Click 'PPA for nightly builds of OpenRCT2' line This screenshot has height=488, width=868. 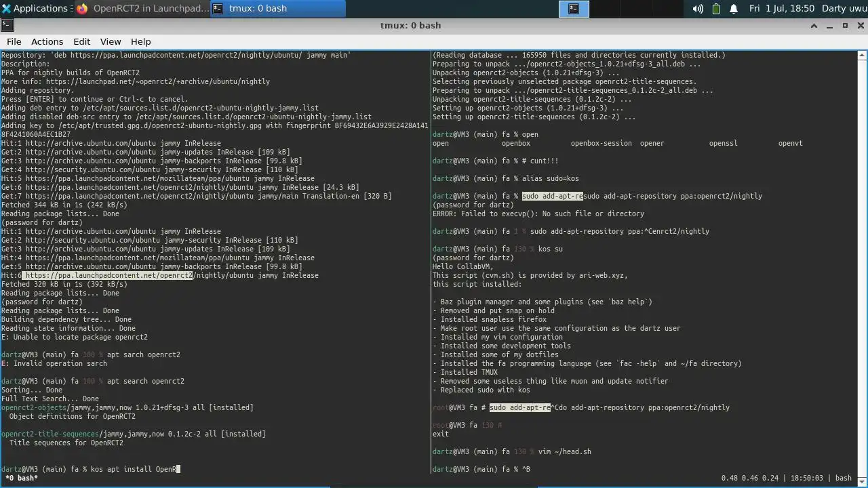coord(71,73)
